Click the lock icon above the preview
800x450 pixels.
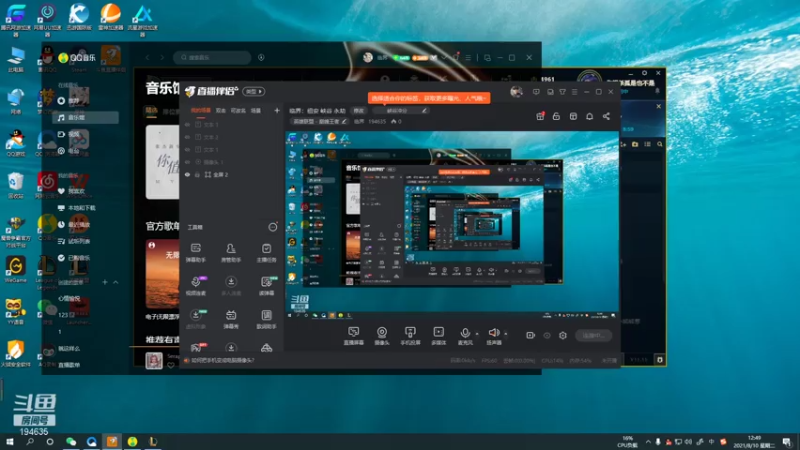click(556, 116)
